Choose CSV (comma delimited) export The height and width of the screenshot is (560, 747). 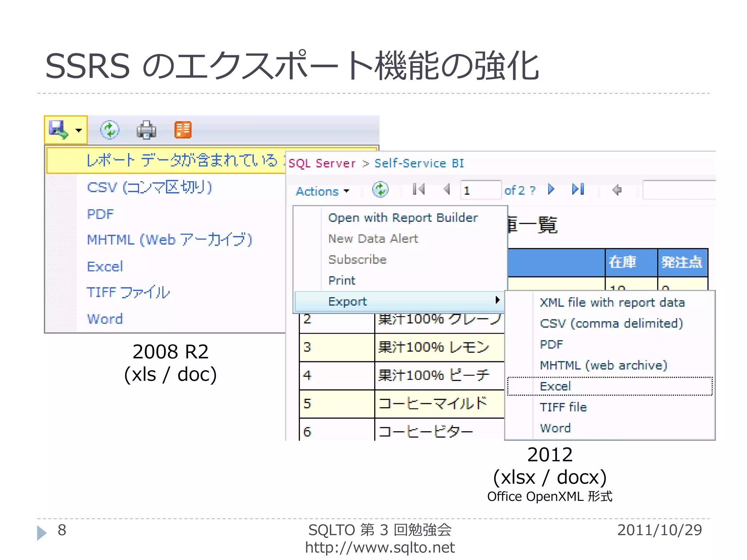611,323
